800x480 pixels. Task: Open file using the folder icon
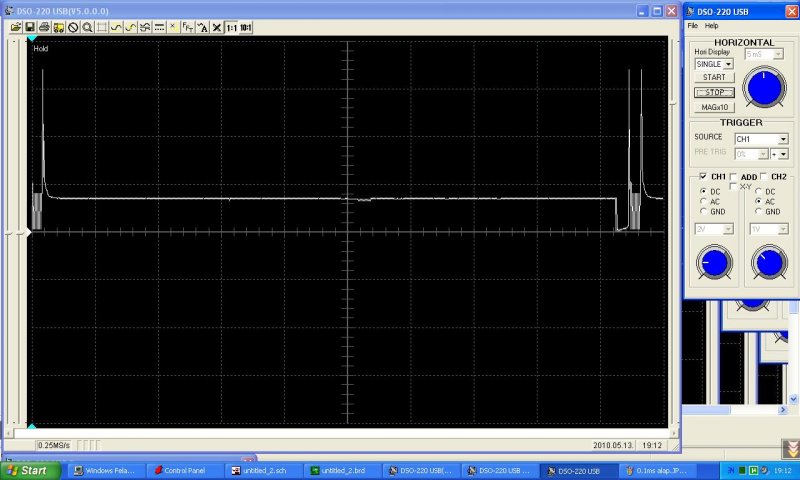coord(16,28)
